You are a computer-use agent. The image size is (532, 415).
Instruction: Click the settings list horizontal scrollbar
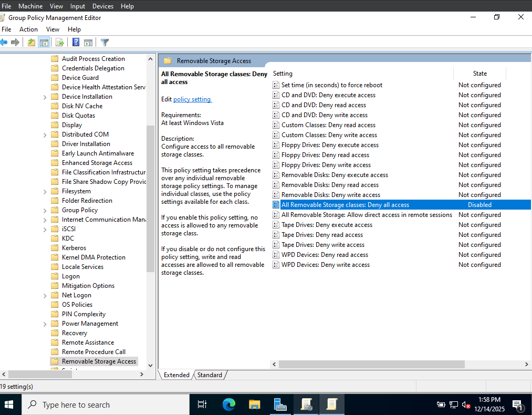click(371, 364)
